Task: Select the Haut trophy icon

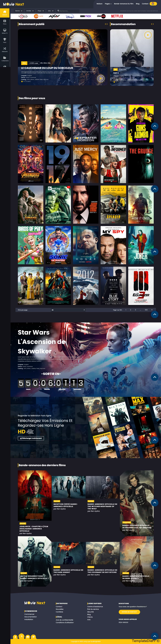Action: point(5,41)
